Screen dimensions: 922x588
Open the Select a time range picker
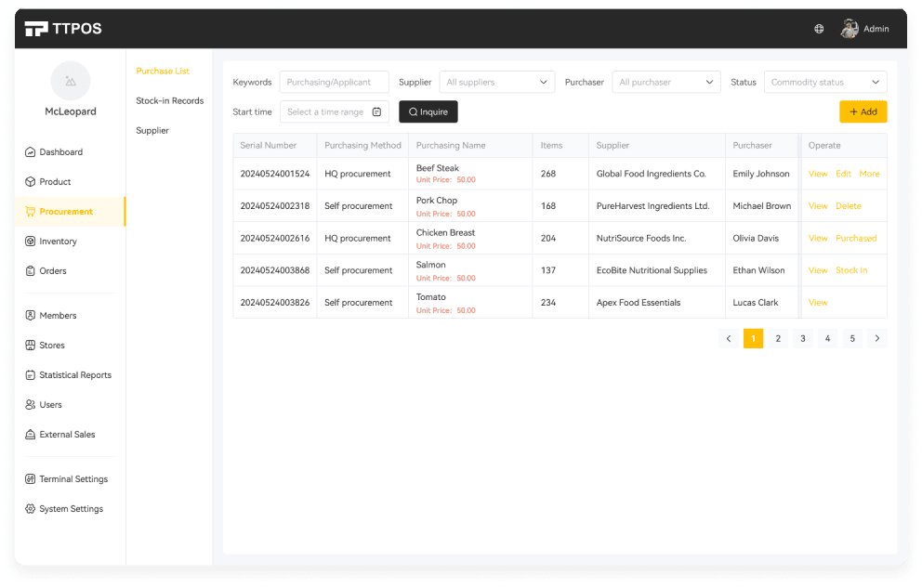click(334, 111)
